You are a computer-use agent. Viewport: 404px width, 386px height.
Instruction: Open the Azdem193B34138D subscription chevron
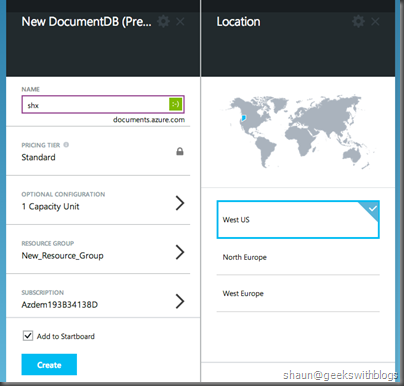pyautogui.click(x=180, y=301)
